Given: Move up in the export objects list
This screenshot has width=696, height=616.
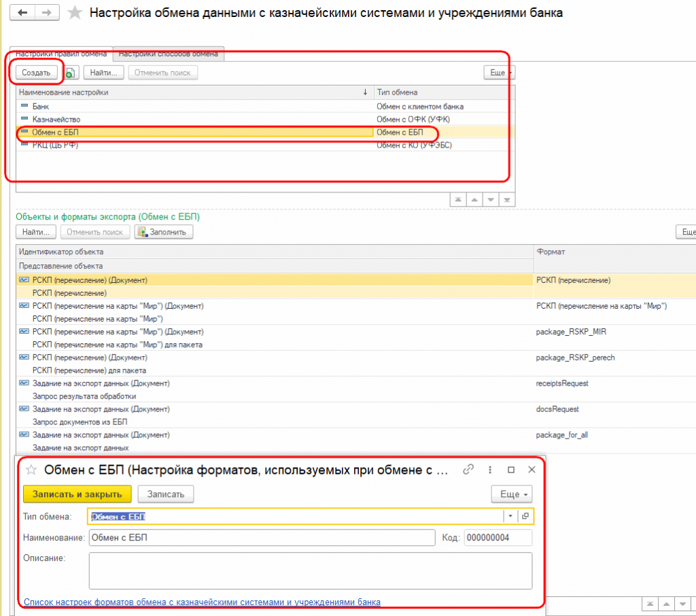Looking at the screenshot, I should [666, 604].
